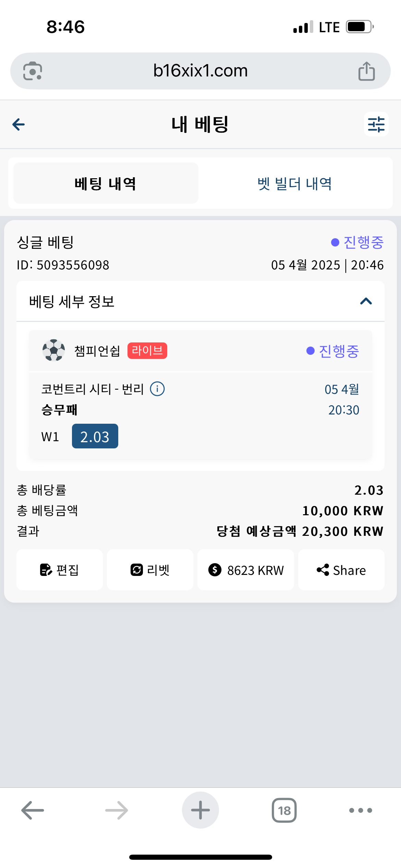Tap the browser more options dots
Viewport: 401px width, 868px height.
361,810
